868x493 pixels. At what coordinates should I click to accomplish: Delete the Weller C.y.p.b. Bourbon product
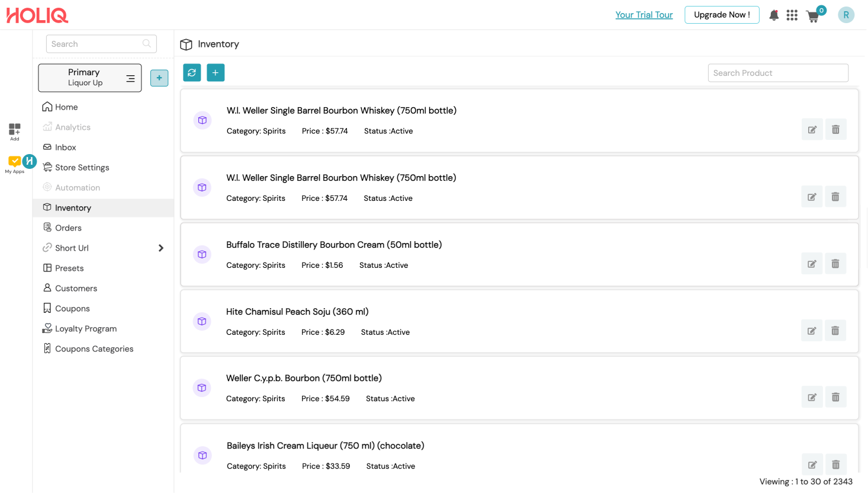[x=835, y=397]
